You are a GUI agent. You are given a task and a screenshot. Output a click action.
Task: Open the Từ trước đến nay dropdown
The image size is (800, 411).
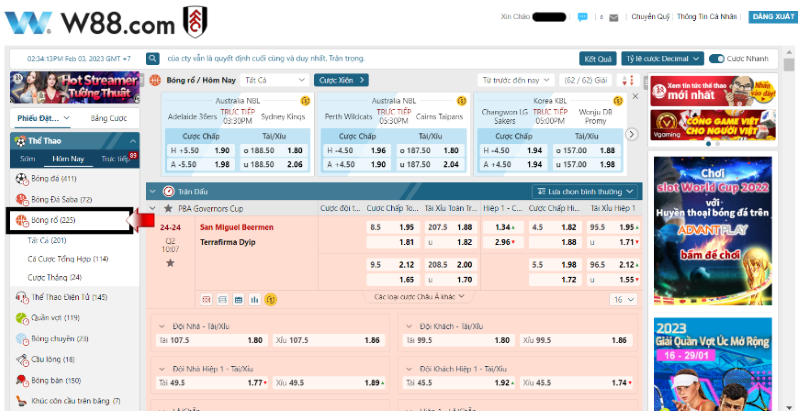(x=516, y=81)
